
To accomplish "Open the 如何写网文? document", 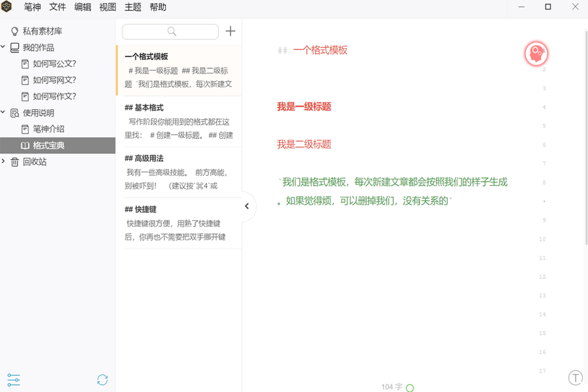I will (54, 80).
